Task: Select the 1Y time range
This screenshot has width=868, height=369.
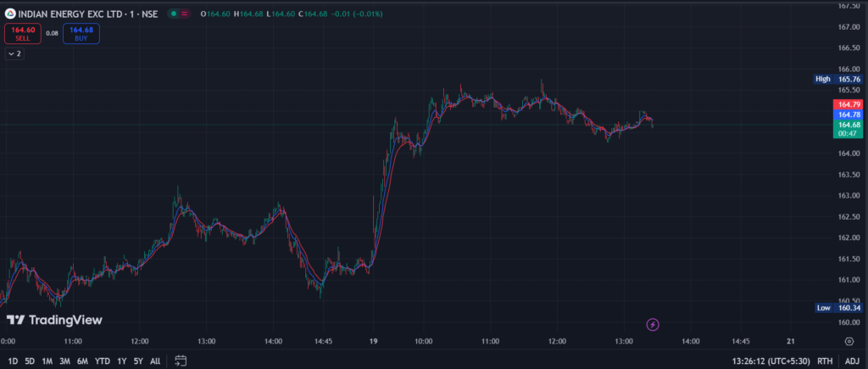Action: tap(121, 361)
